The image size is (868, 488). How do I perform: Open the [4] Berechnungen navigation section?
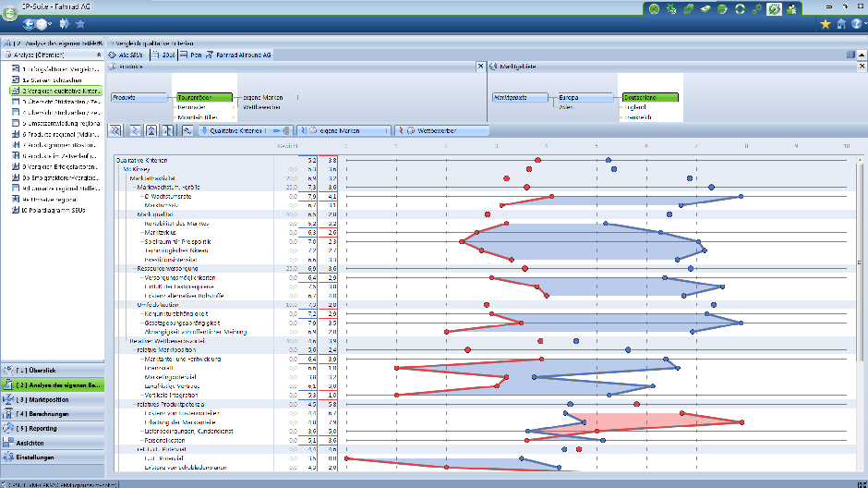point(52,414)
